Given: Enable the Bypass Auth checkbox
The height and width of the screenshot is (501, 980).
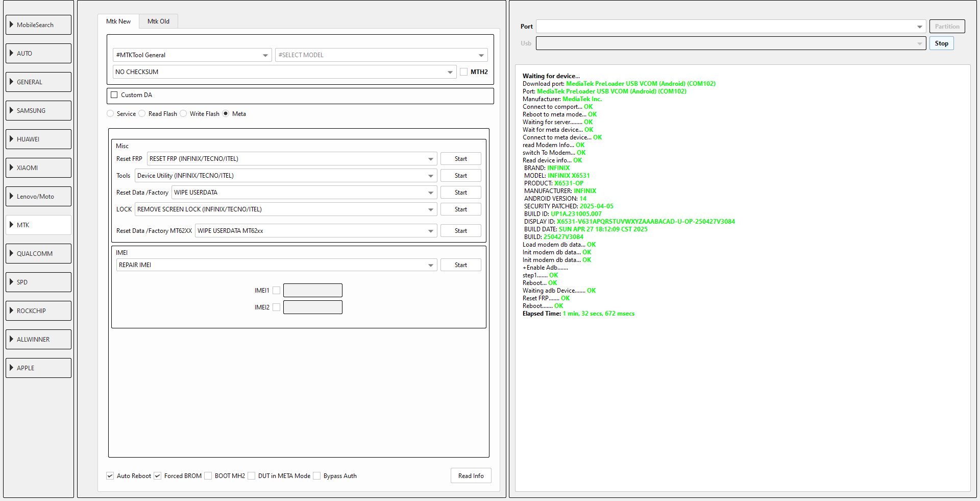Looking at the screenshot, I should point(316,475).
